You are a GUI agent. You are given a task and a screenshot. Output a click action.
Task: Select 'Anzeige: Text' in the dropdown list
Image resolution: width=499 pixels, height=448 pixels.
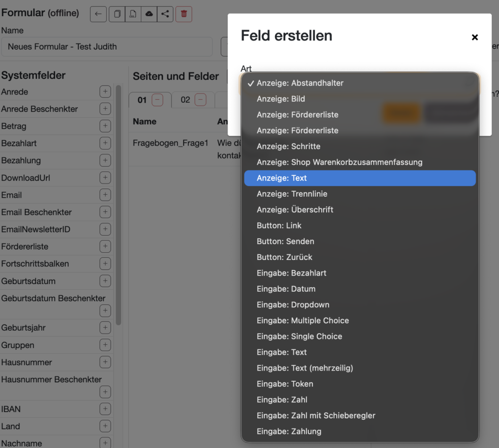(x=360, y=178)
